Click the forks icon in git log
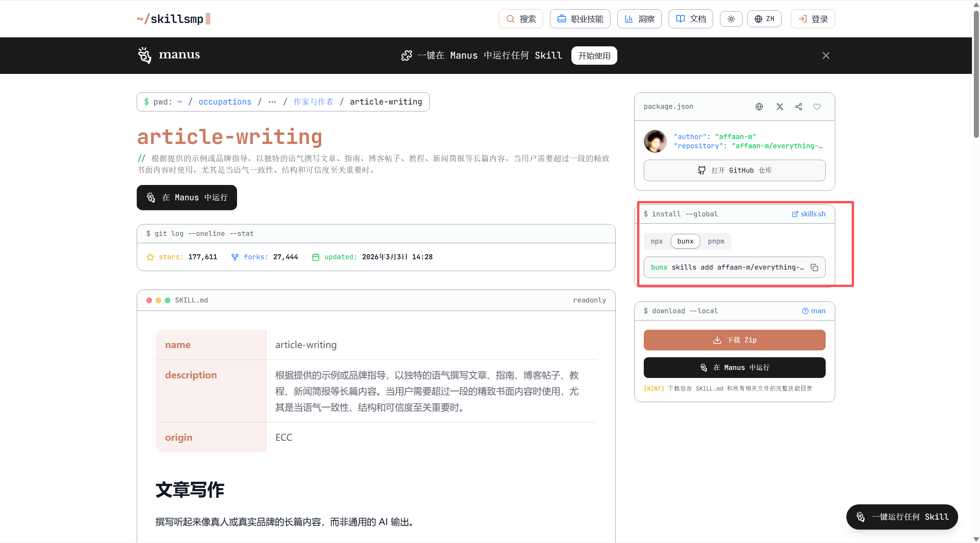 click(x=235, y=257)
